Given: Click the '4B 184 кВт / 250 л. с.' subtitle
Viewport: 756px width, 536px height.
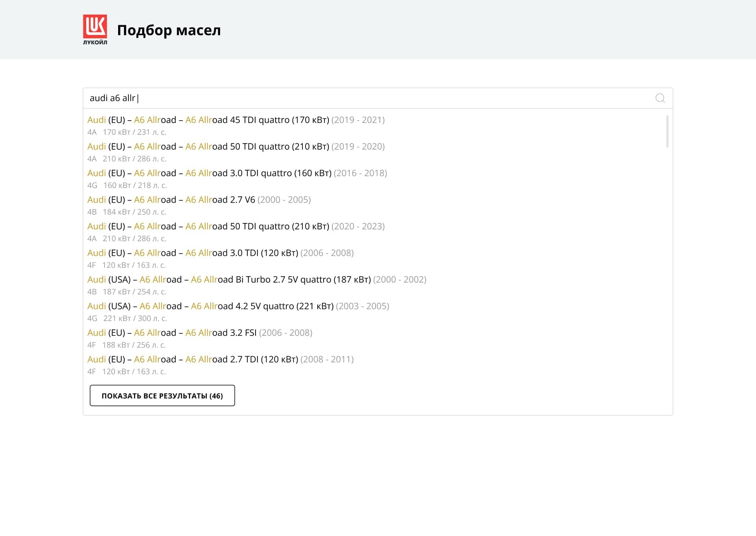Looking at the screenshot, I should 127,212.
